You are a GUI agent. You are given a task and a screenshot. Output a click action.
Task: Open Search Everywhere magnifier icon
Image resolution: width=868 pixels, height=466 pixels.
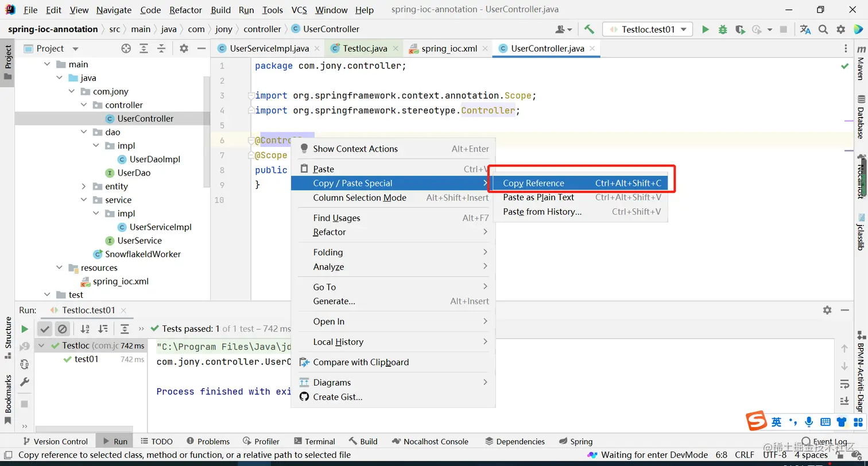click(x=823, y=29)
